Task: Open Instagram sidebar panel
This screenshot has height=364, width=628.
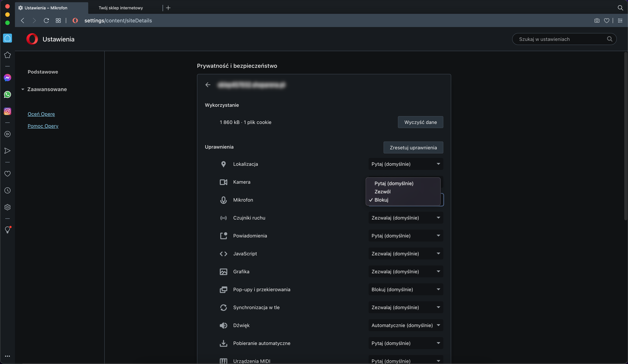Action: (7, 111)
